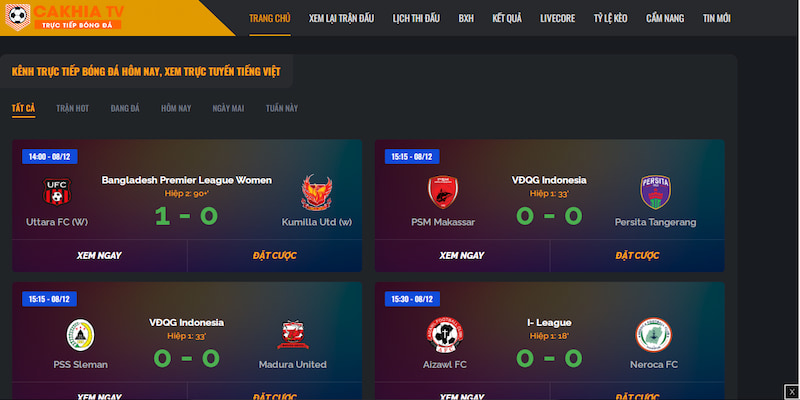Click the Persita Tangerang purple crest
Viewport: 800px width, 400px height.
656,192
